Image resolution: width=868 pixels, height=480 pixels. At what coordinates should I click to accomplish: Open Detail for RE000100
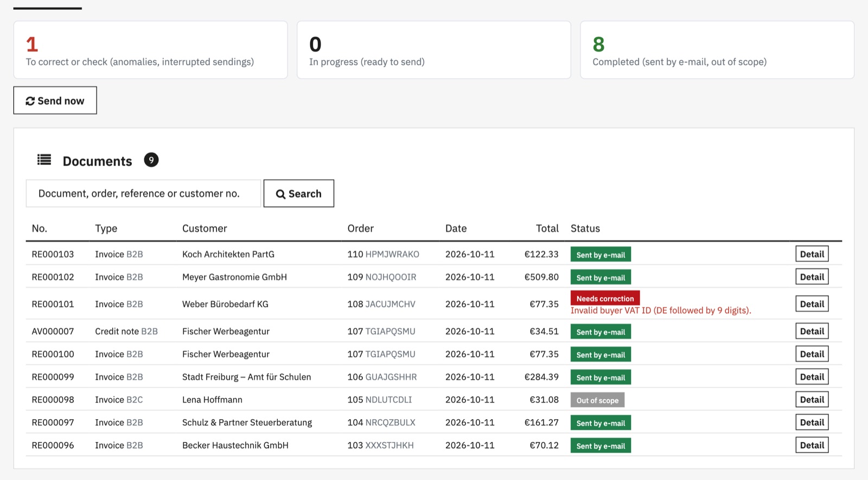(x=812, y=354)
